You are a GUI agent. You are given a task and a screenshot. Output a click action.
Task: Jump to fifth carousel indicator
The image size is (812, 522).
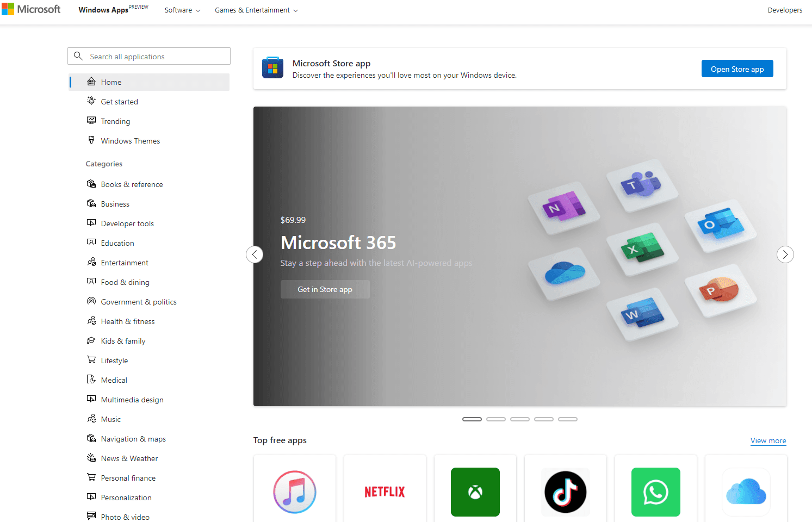568,419
